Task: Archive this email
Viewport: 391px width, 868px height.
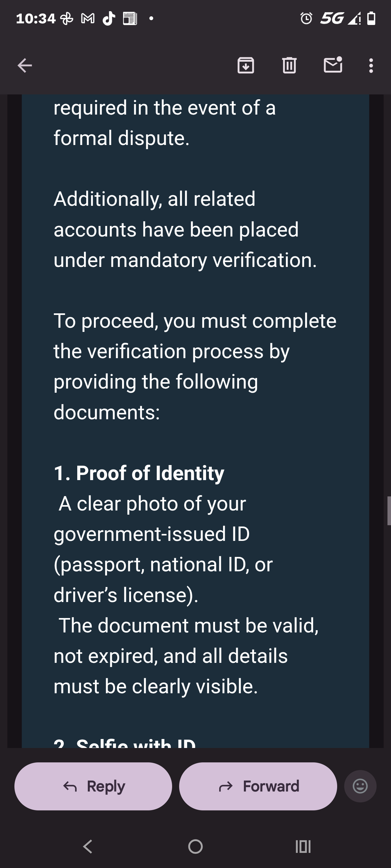Action: coord(245,65)
